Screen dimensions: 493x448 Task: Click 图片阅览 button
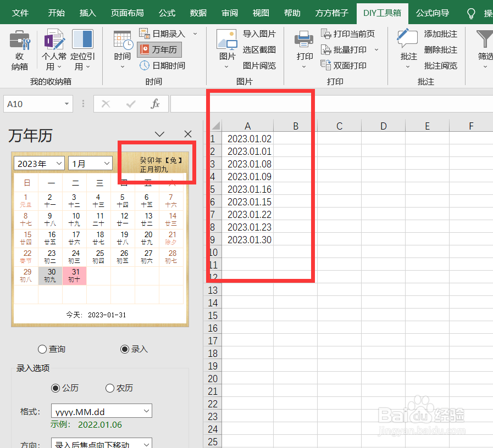pyautogui.click(x=259, y=65)
